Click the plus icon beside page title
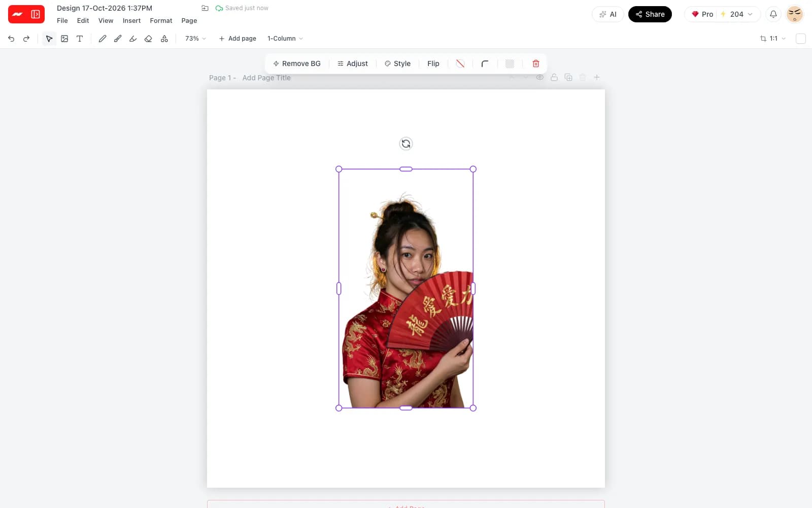The width and height of the screenshot is (812, 508). [597, 77]
